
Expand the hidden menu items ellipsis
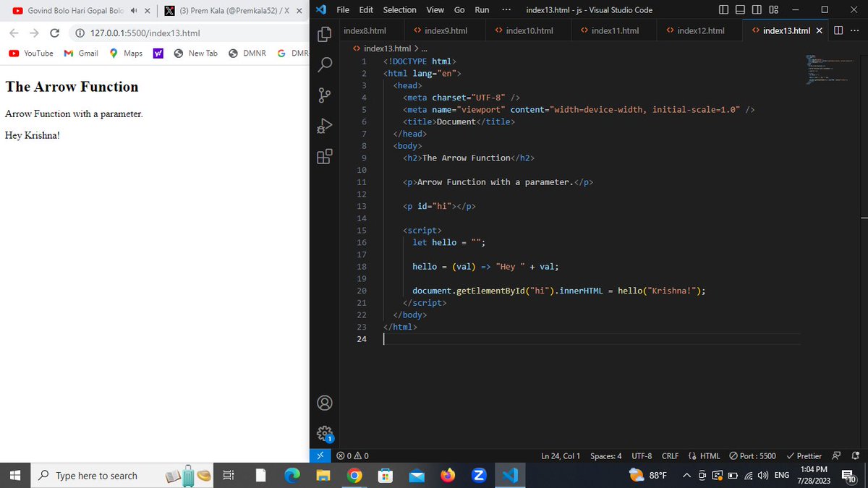[x=506, y=10]
